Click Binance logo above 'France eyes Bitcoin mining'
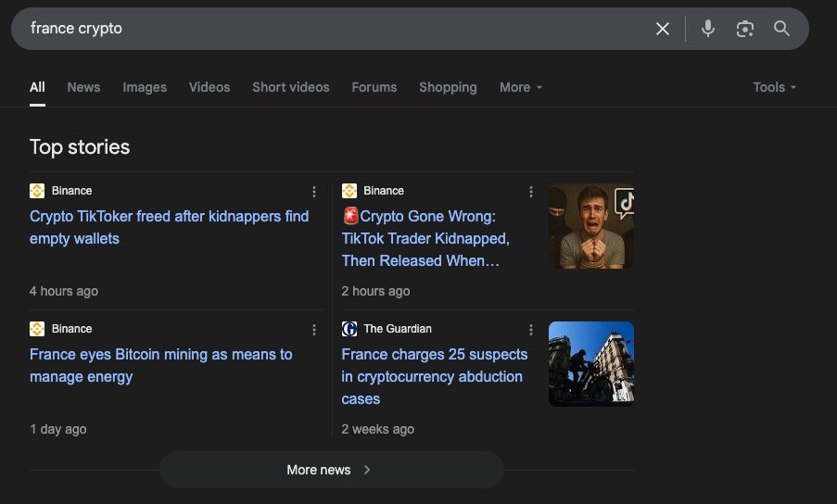This screenshot has height=504, width=837. 37,329
